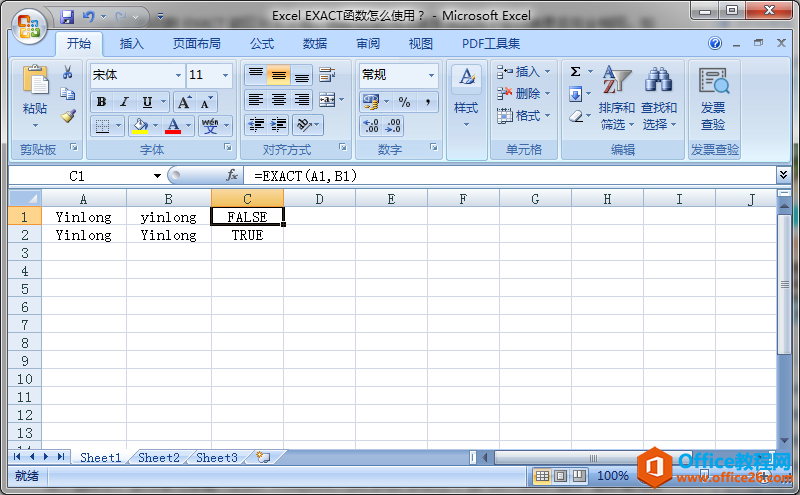
Task: Align text to the bottom
Action: [302, 75]
